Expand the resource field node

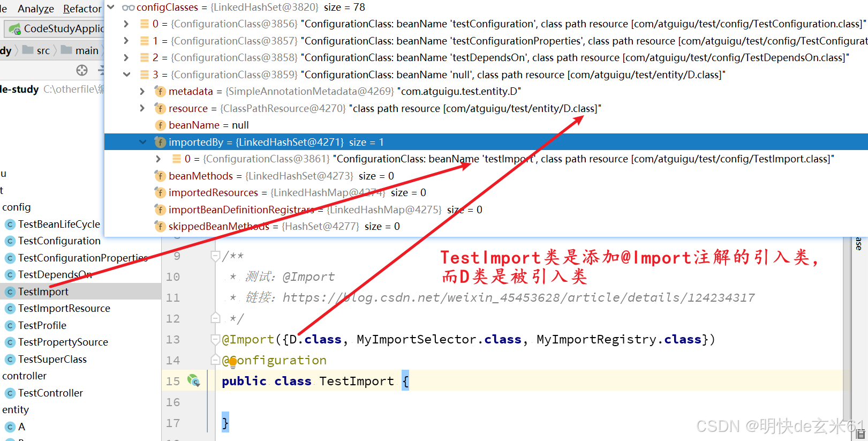(x=142, y=108)
